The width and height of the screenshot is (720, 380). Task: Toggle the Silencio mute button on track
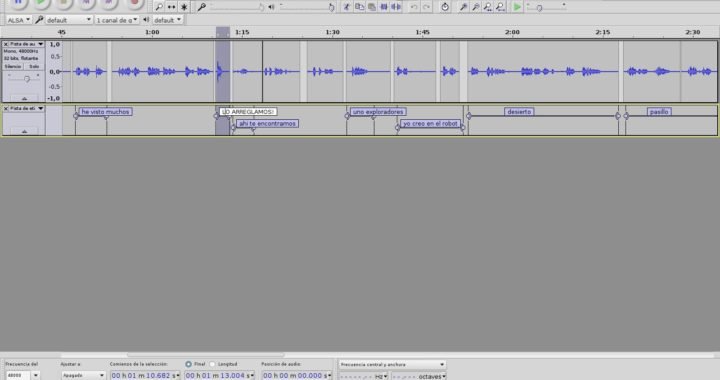click(13, 67)
